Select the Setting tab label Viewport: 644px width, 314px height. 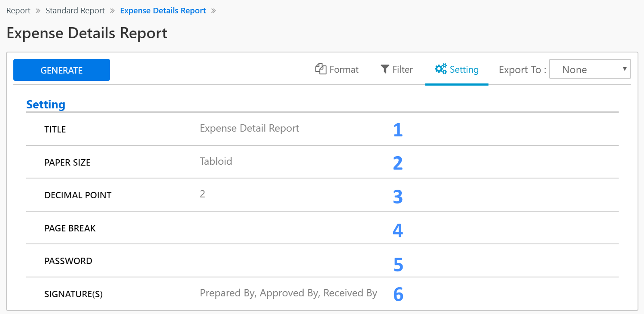464,70
